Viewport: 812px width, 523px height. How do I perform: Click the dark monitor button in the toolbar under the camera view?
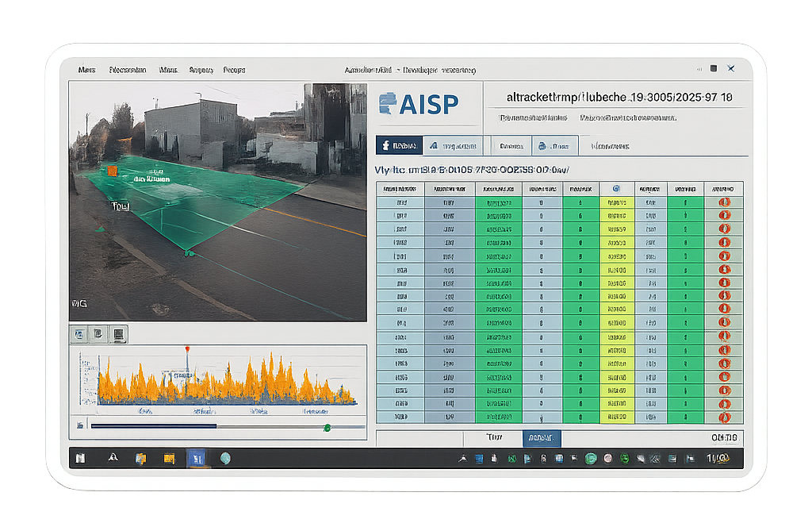(x=119, y=334)
